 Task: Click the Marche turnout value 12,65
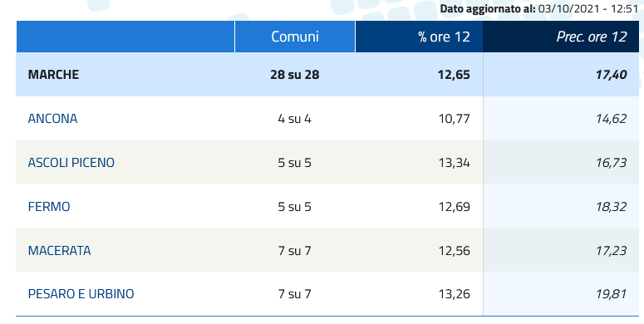454,75
